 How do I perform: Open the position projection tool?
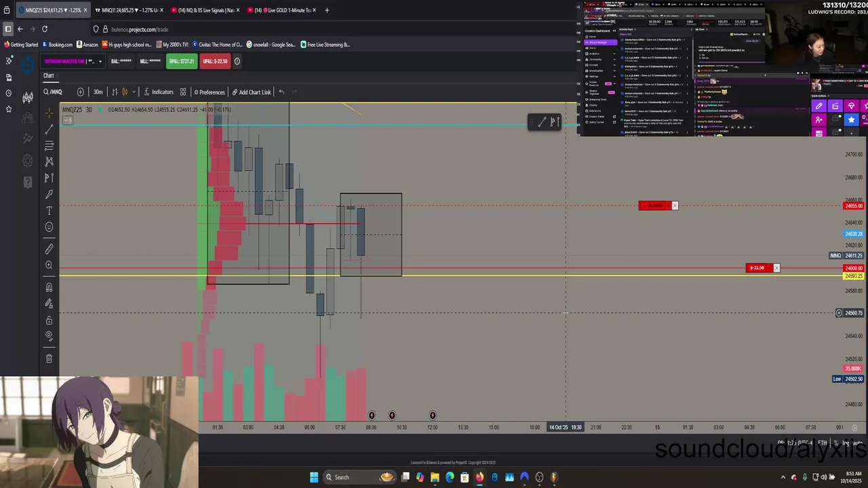49,178
